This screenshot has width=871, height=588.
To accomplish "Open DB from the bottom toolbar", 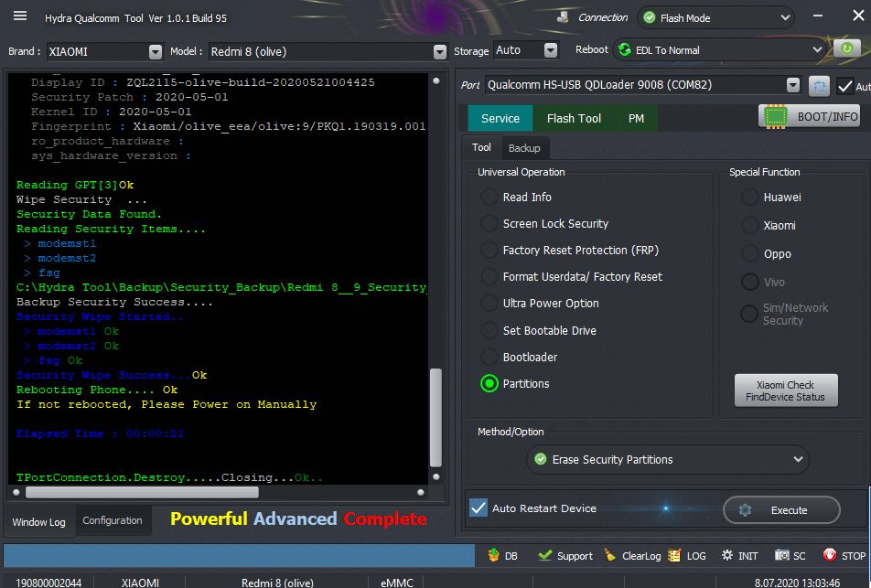I will [x=502, y=556].
